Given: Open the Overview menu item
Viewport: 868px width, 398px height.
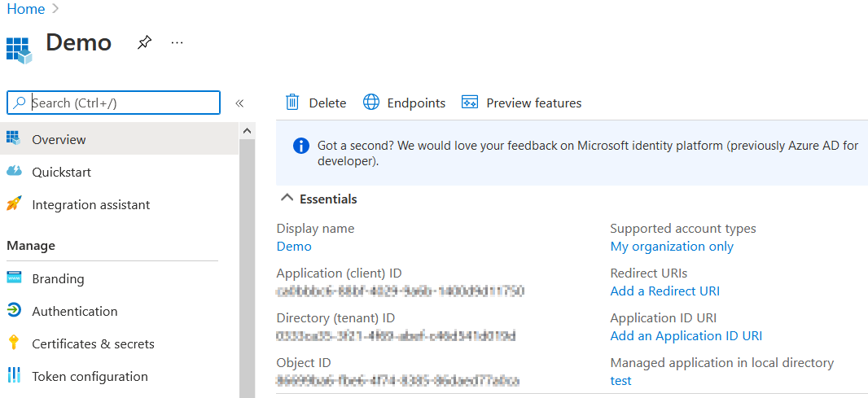Looking at the screenshot, I should [59, 139].
